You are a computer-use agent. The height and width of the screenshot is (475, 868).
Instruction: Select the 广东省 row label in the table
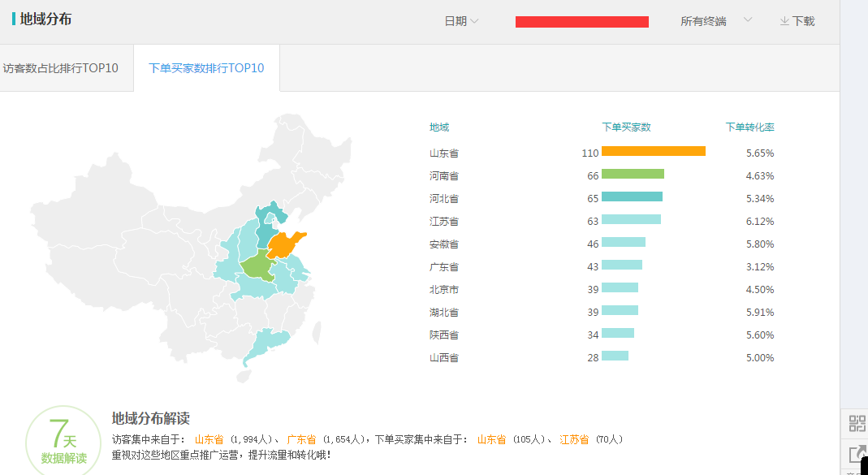coord(444,267)
